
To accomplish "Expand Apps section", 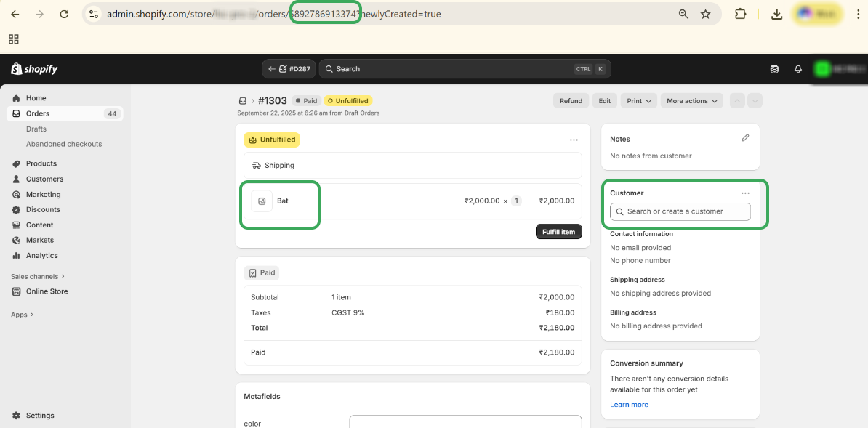I will [22, 315].
